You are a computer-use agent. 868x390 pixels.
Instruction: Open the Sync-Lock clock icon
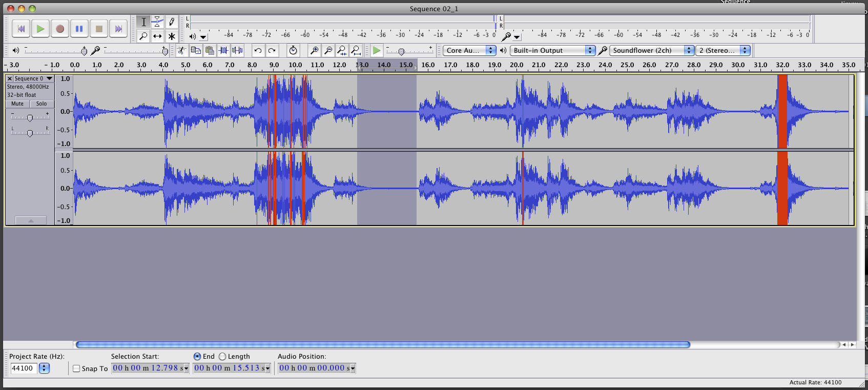coord(293,50)
